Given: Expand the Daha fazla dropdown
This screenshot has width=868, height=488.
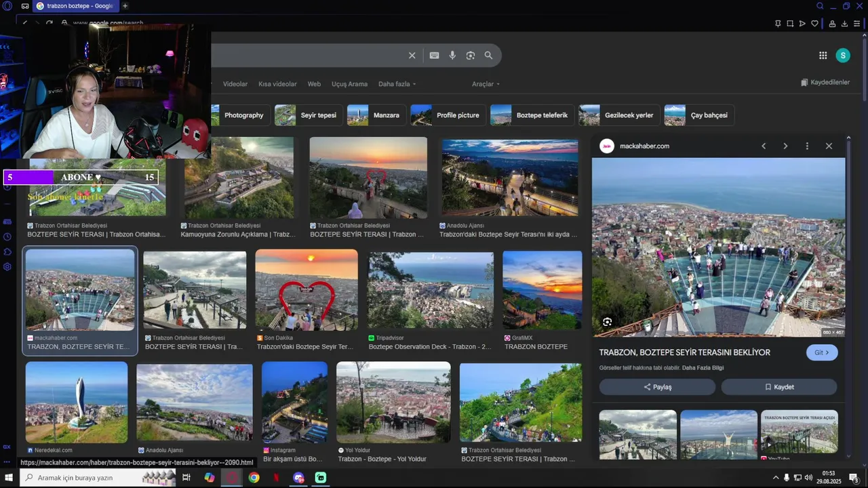Looking at the screenshot, I should pos(397,84).
